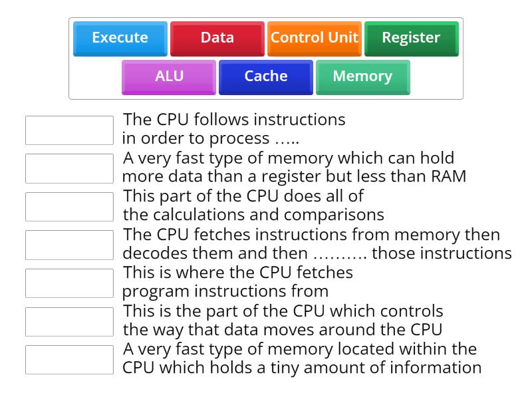Viewport: 532px width, 399px height.
Task: Click the clue text mentioning comparisons
Action: point(243,206)
